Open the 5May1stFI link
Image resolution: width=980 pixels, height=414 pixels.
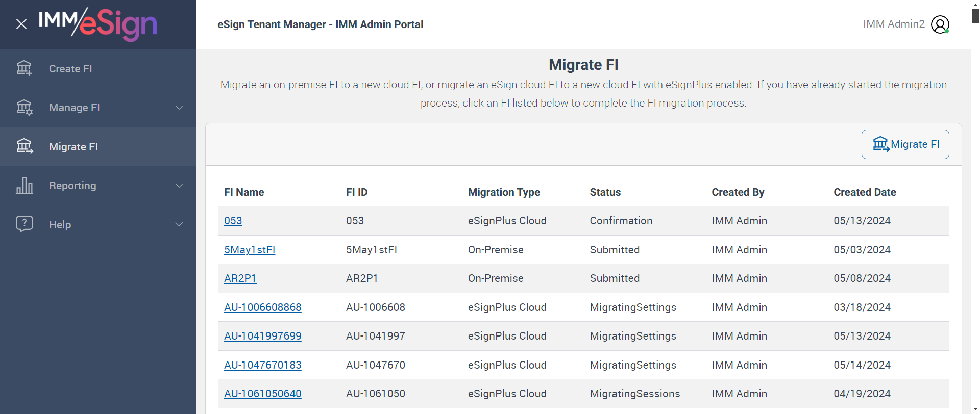(x=250, y=250)
